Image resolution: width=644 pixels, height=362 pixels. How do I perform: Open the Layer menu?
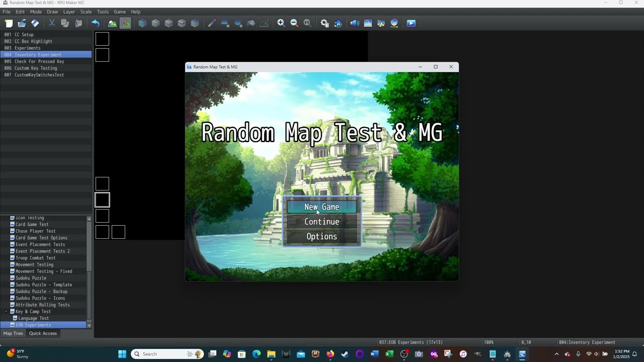pyautogui.click(x=69, y=12)
